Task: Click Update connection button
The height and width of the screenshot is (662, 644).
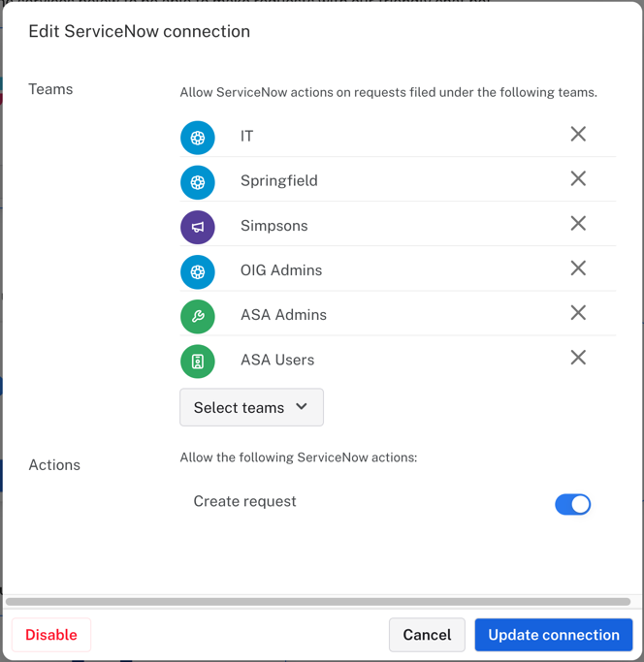Action: coord(554,635)
